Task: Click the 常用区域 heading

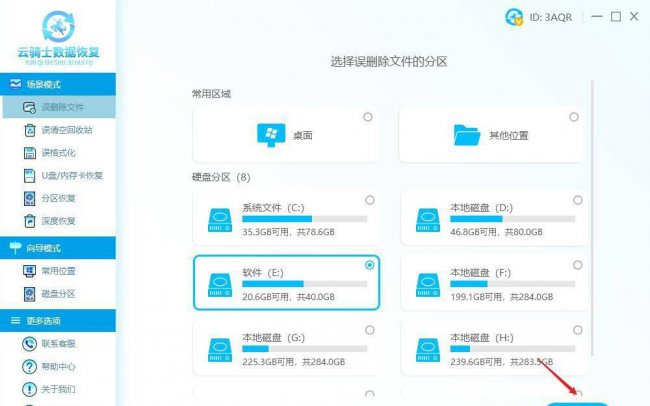Action: click(211, 94)
